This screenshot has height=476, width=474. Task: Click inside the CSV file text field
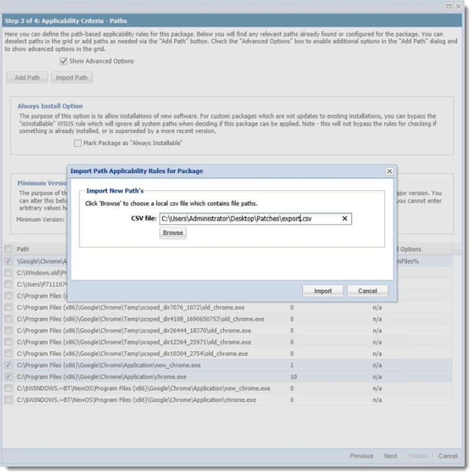coord(248,219)
